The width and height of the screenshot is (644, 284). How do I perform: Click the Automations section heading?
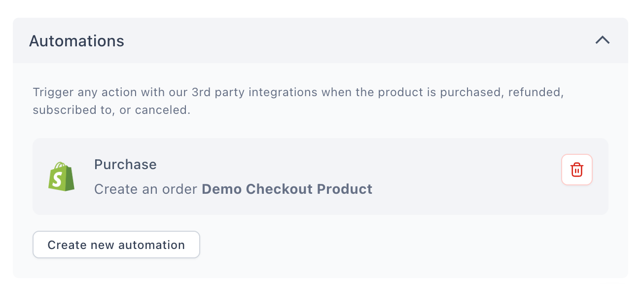click(76, 41)
